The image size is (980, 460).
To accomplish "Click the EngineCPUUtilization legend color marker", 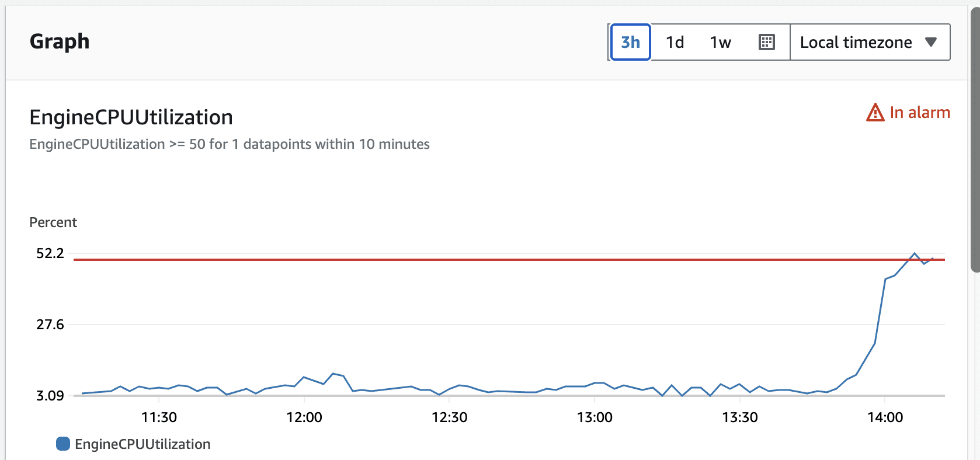I will tap(62, 444).
